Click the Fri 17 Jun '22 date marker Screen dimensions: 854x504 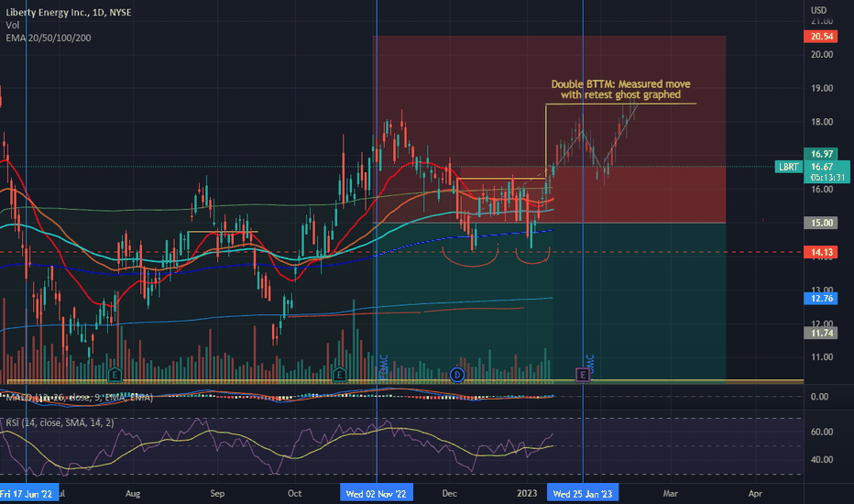(28, 494)
